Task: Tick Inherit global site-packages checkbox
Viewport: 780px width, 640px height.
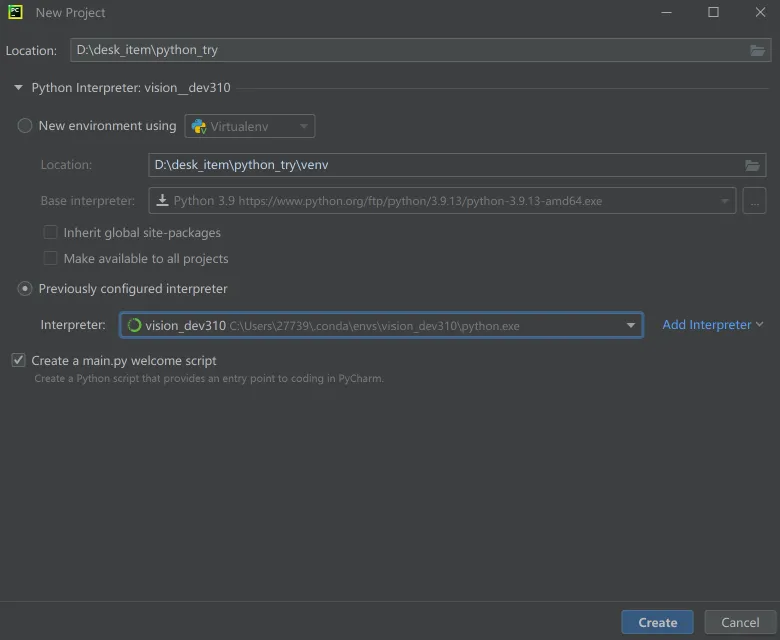Action: coord(50,232)
